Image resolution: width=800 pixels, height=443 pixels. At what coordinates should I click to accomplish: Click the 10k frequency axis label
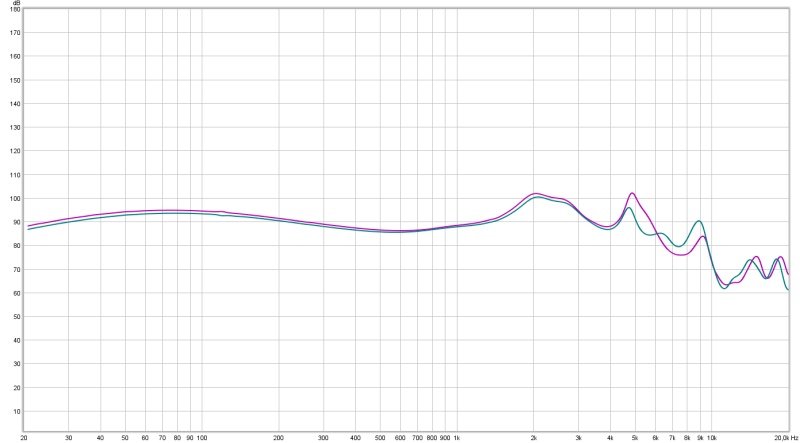pyautogui.click(x=711, y=437)
